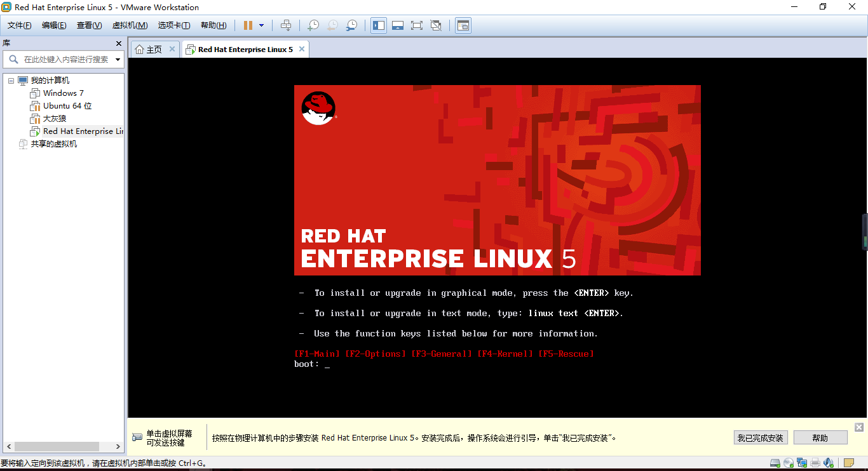Open the snapshot manager wrench-clock icon
The image size is (868, 471).
click(351, 25)
